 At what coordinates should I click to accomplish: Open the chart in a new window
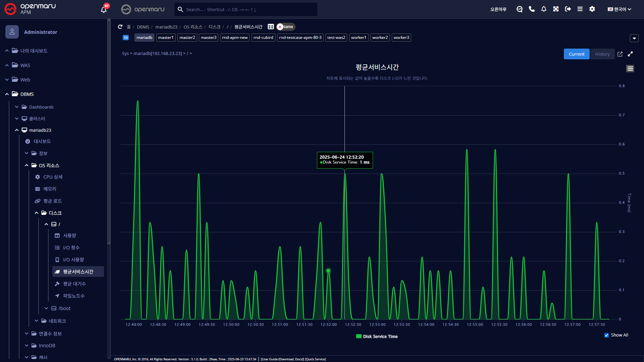(x=620, y=54)
